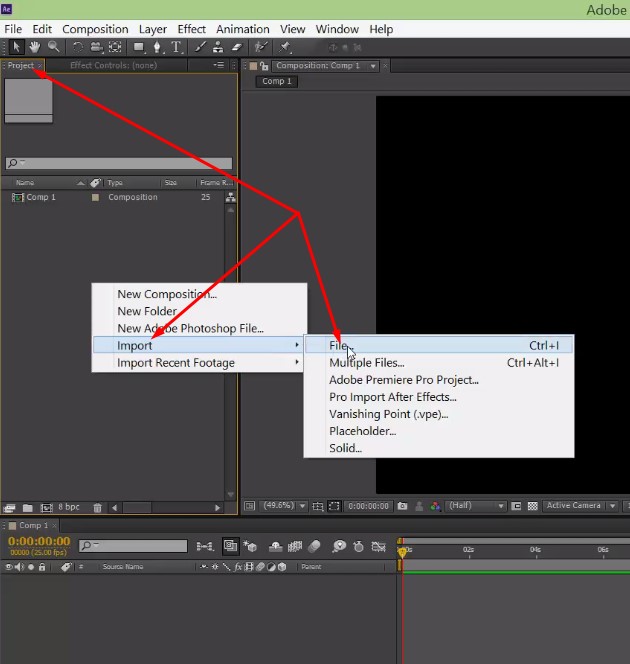Click new composition icon in Project panel
This screenshot has width=630, height=664.
click(x=46, y=507)
